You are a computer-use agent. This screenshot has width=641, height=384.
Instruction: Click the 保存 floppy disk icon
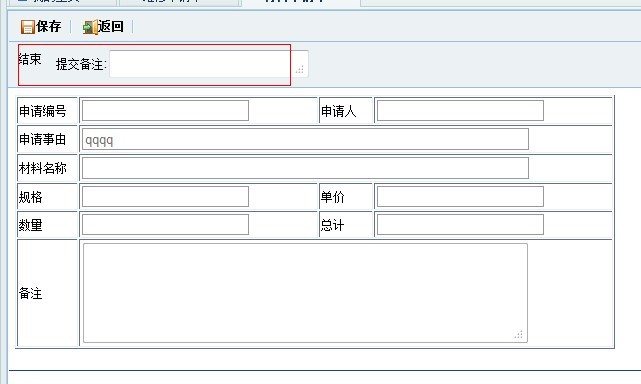coord(27,27)
